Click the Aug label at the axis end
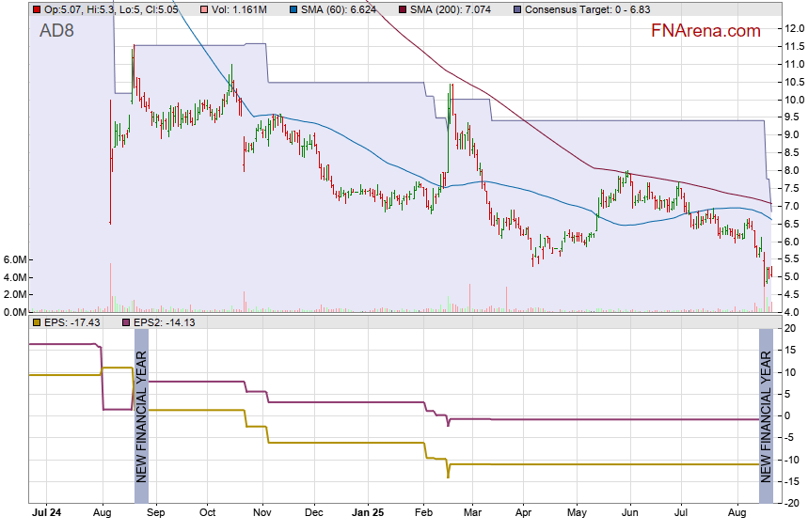This screenshot has height=532, width=808. [737, 514]
